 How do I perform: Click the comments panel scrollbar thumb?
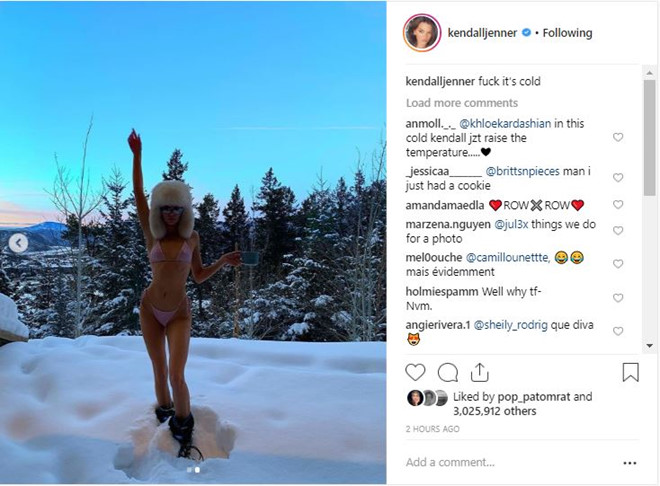coord(649,137)
